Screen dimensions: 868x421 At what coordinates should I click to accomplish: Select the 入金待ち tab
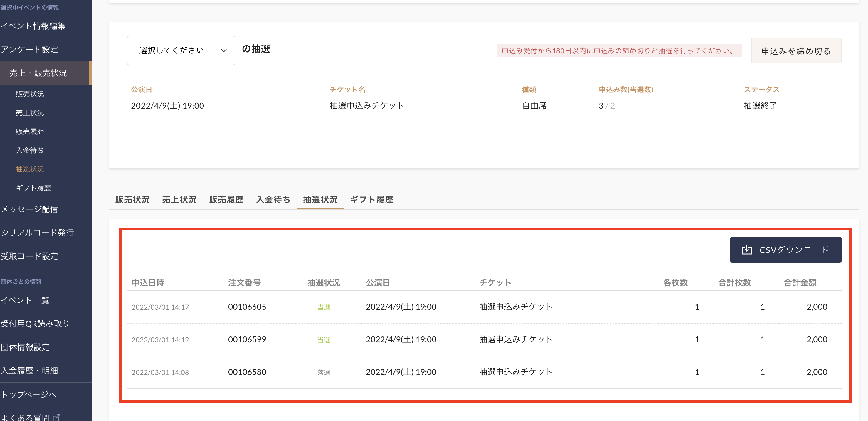[273, 200]
